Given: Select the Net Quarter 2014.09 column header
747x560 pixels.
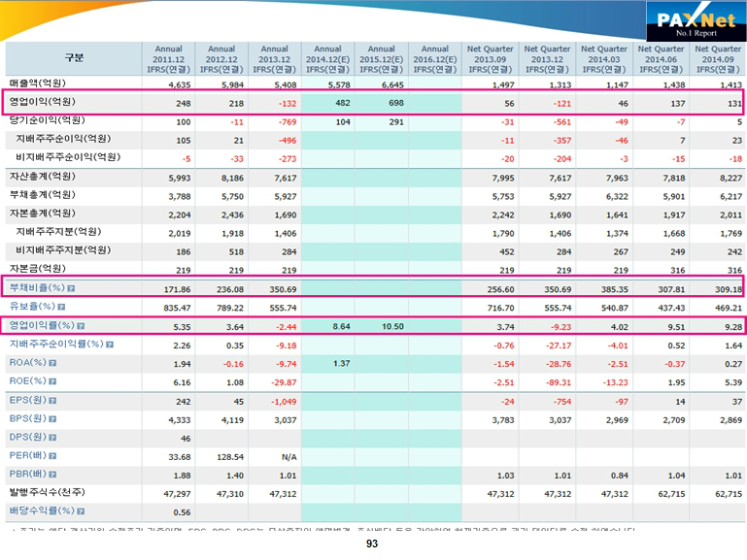Looking at the screenshot, I should point(719,59).
